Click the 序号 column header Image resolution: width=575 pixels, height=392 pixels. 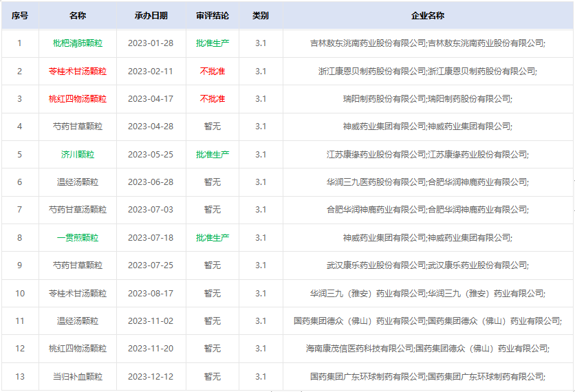tap(20, 16)
